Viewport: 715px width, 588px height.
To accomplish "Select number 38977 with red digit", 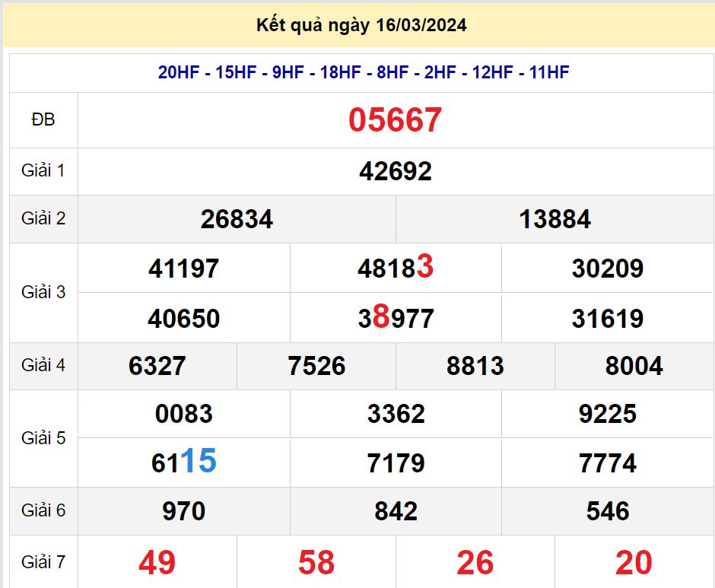I will point(394,317).
